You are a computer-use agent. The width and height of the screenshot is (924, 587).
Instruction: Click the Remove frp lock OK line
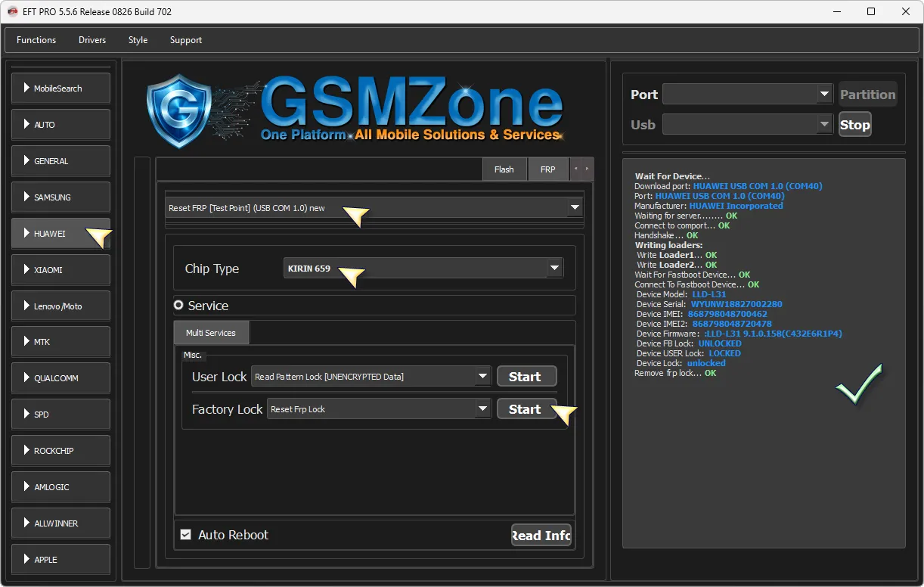[675, 373]
